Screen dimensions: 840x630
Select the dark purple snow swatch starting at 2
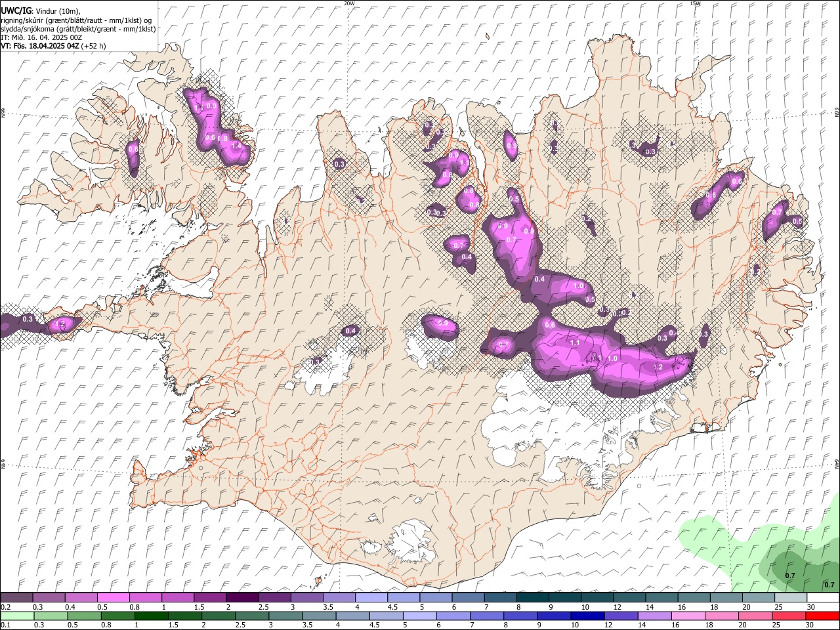point(242,598)
